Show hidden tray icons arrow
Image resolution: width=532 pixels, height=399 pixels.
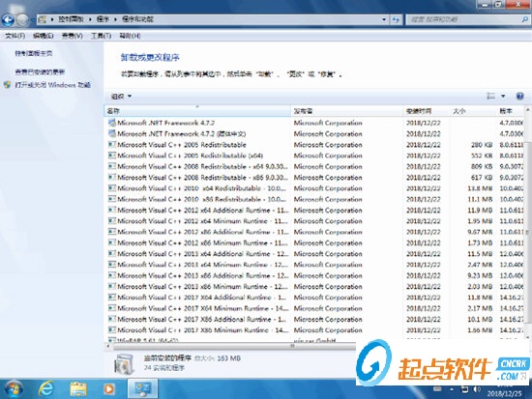pyautogui.click(x=452, y=389)
